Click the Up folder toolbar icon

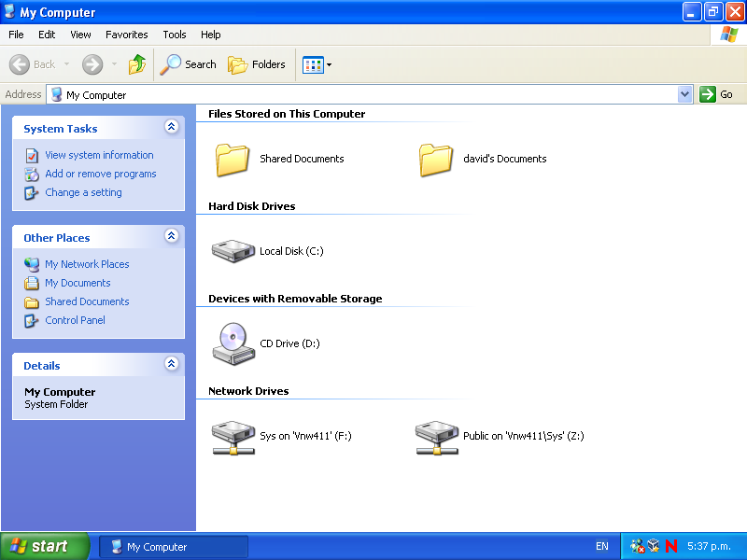point(136,64)
